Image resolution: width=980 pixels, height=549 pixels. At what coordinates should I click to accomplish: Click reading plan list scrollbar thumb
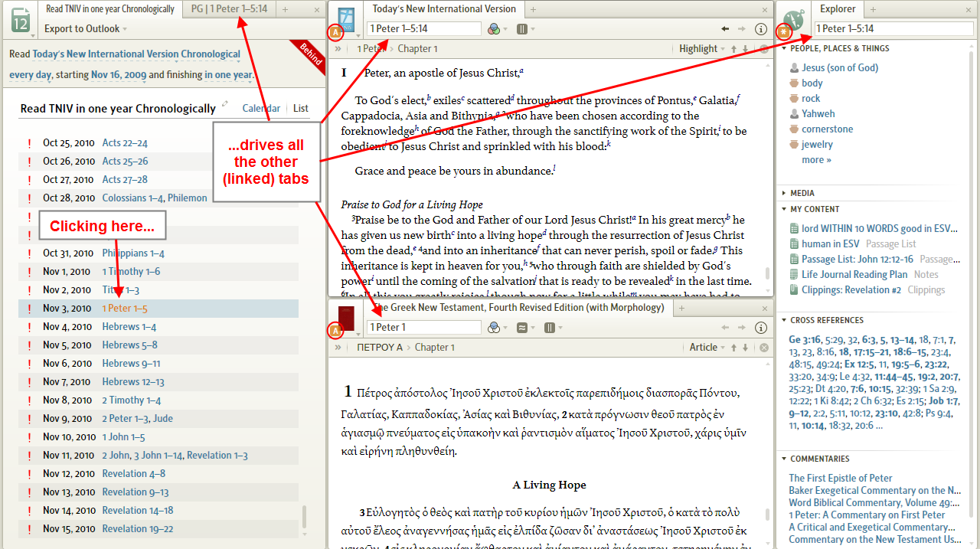tap(305, 517)
